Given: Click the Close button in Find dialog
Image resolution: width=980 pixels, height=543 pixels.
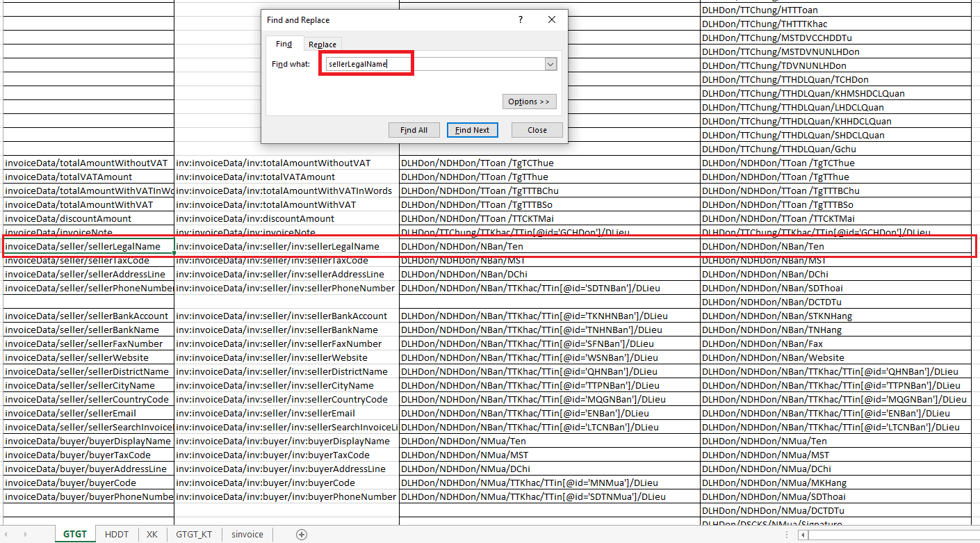Looking at the screenshot, I should [537, 130].
